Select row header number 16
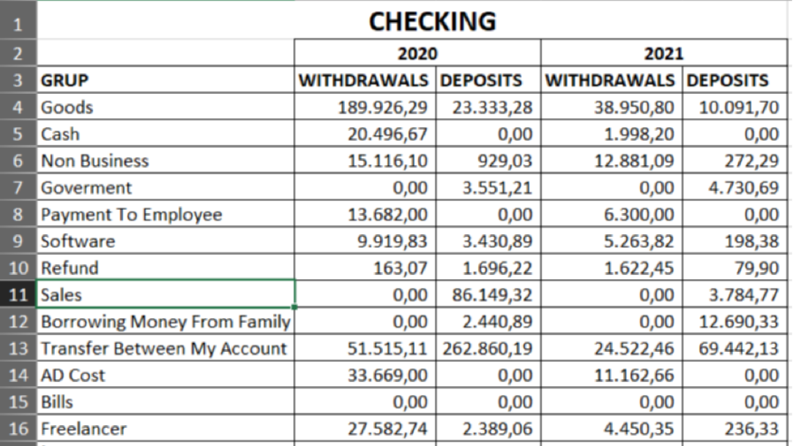The height and width of the screenshot is (446, 793). [18, 428]
